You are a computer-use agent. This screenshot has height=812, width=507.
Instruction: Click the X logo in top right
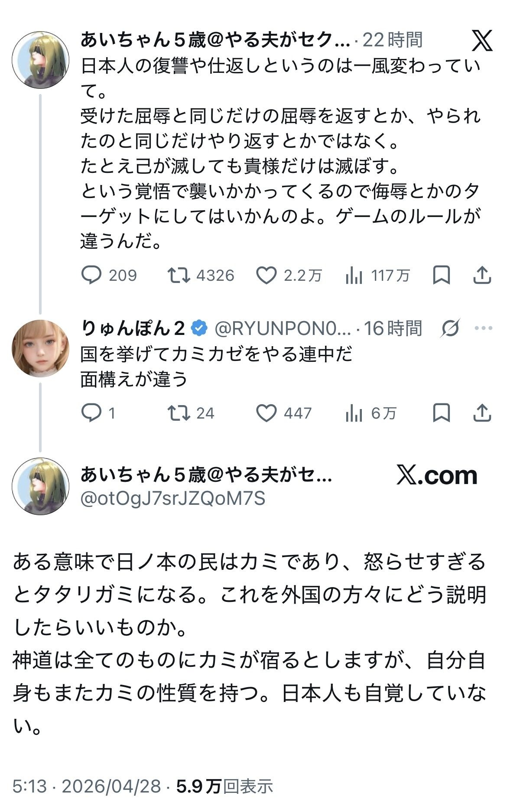point(482,41)
